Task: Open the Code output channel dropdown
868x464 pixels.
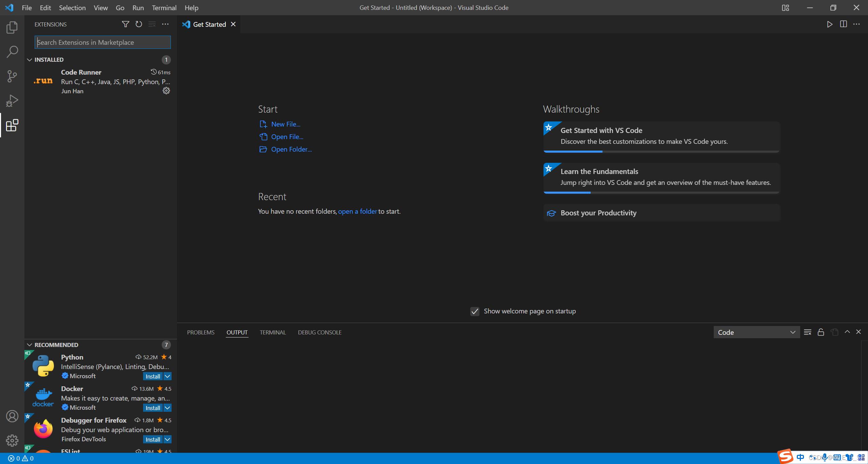Action: click(x=756, y=332)
